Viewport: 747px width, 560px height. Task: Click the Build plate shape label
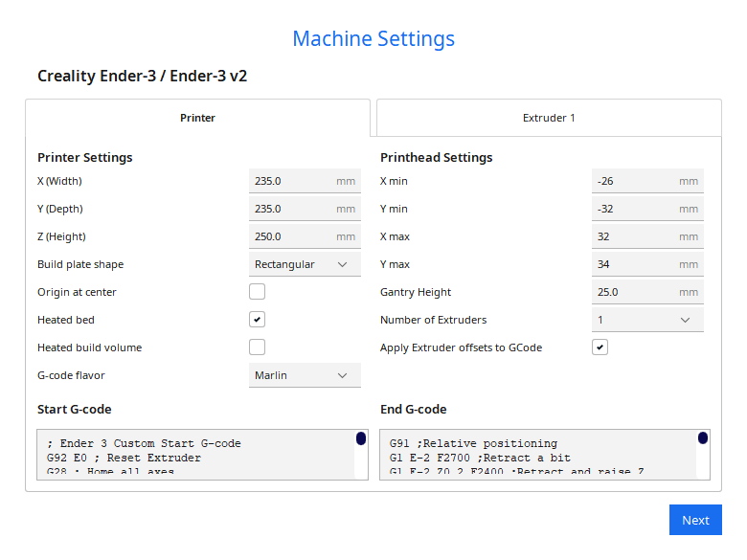click(x=80, y=264)
